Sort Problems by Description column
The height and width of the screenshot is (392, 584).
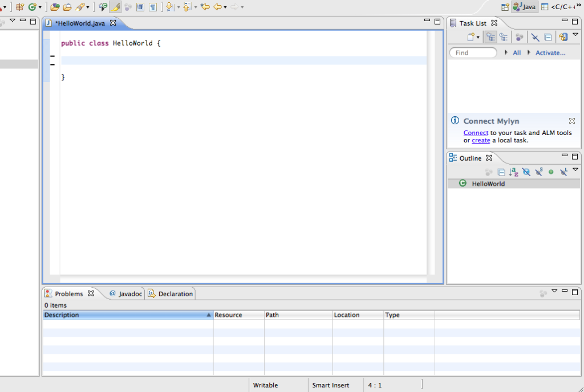pyautogui.click(x=128, y=315)
